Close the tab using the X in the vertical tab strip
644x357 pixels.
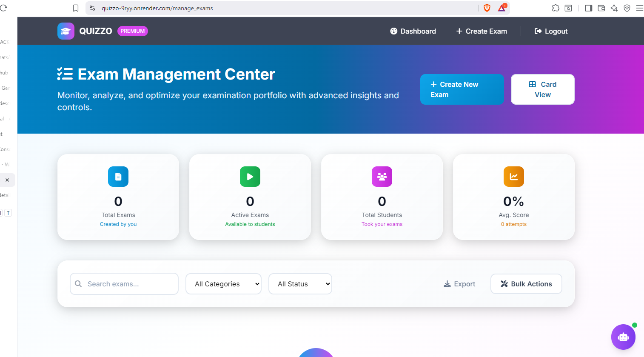point(7,180)
